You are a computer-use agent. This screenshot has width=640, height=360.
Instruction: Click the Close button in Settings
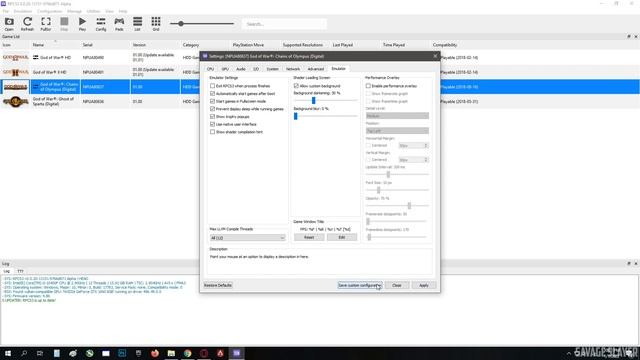pos(397,285)
